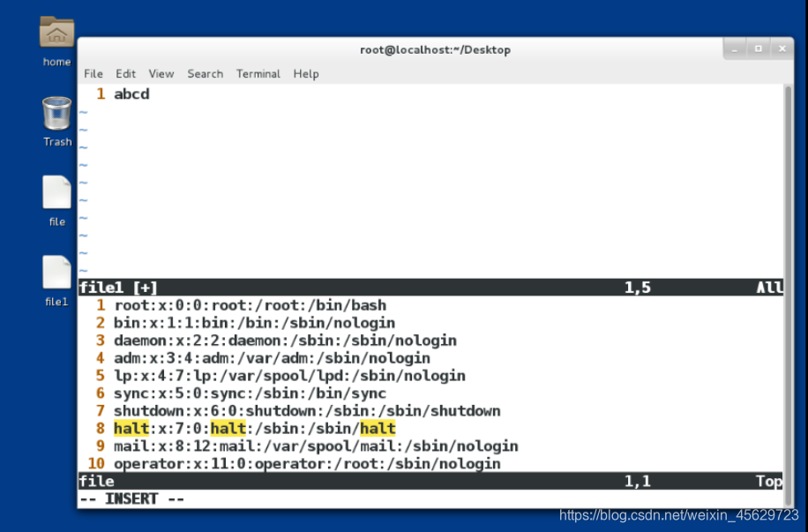
Task: Click the '1,1' cursor position indicator
Action: (x=638, y=481)
